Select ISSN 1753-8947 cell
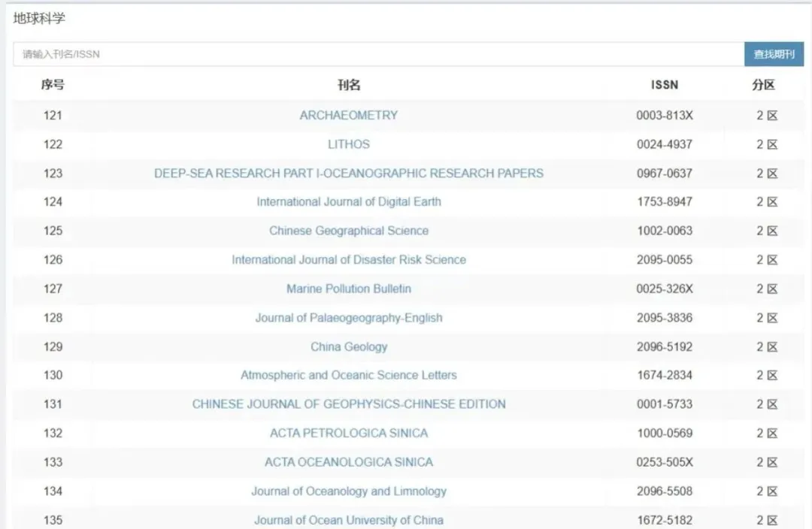Image resolution: width=812 pixels, height=529 pixels. point(665,202)
